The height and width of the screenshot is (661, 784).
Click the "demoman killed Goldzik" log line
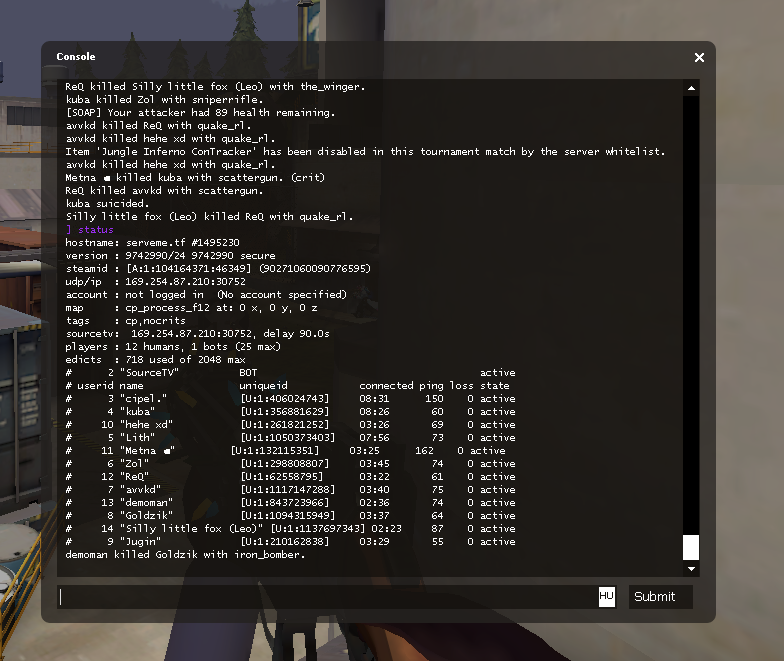(x=185, y=555)
